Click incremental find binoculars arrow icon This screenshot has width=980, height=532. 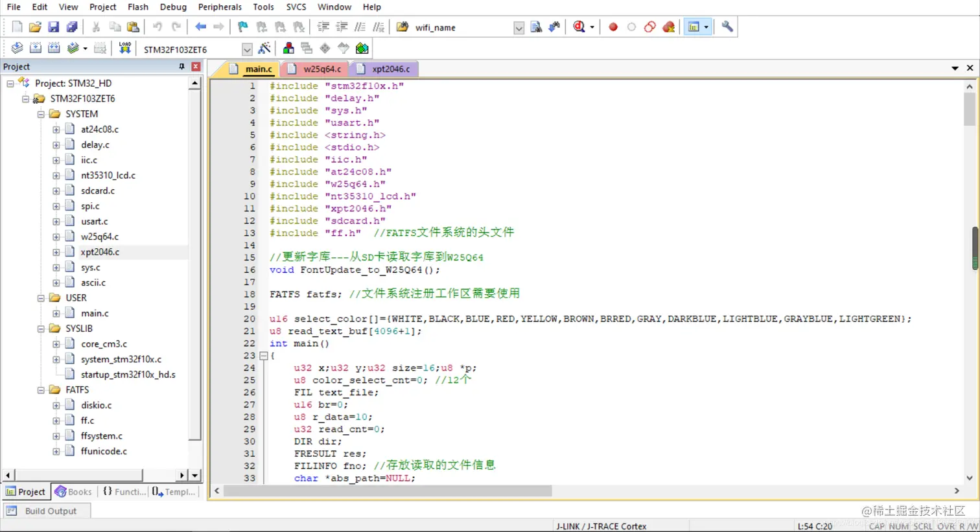[554, 27]
